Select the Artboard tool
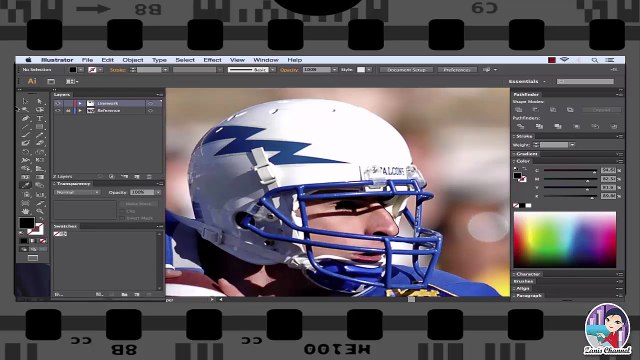 click(25, 202)
